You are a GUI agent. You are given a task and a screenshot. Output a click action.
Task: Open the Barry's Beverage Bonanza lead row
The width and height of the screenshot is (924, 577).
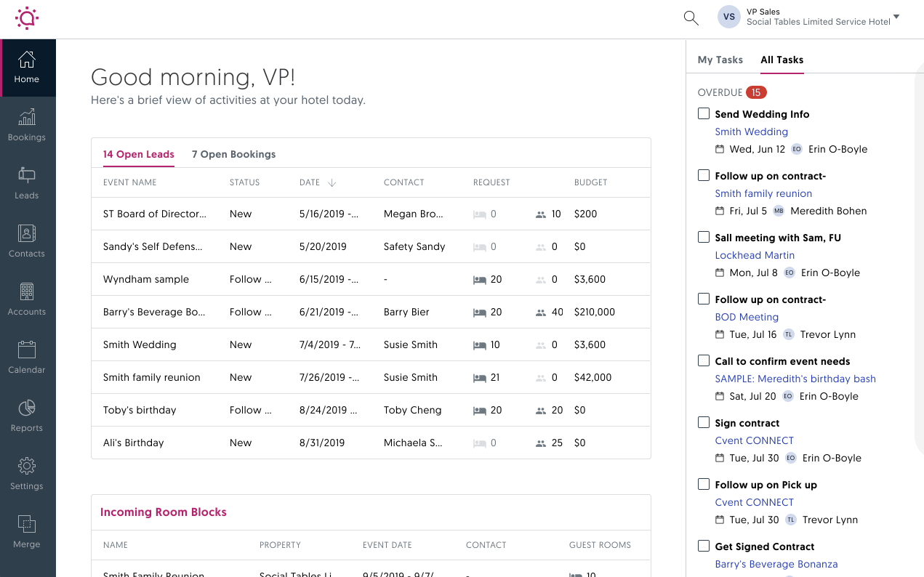point(154,312)
